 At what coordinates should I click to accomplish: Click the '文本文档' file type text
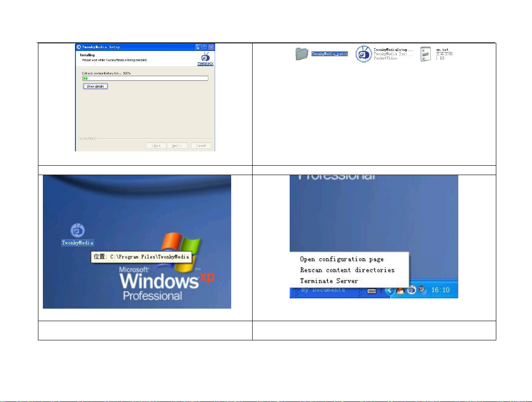pos(444,54)
